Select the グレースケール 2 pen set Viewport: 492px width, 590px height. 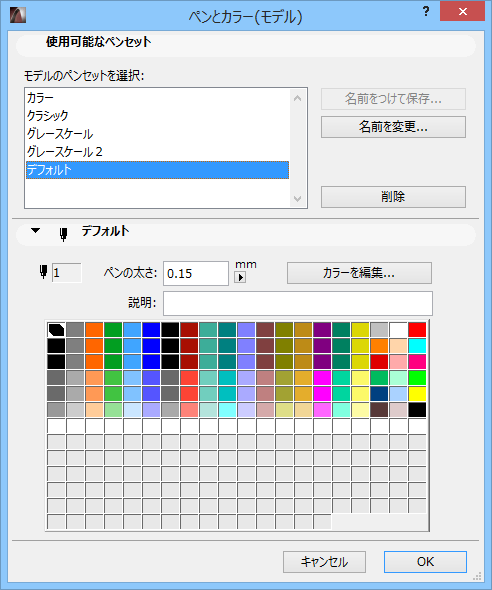(158, 152)
